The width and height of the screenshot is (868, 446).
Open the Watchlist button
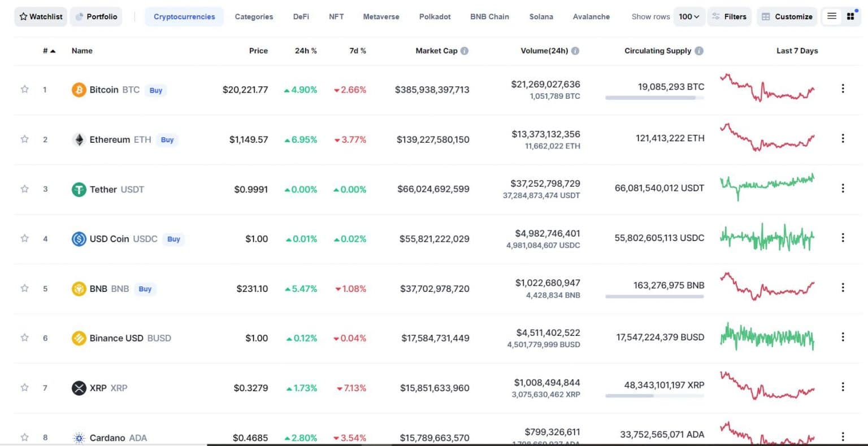[41, 16]
